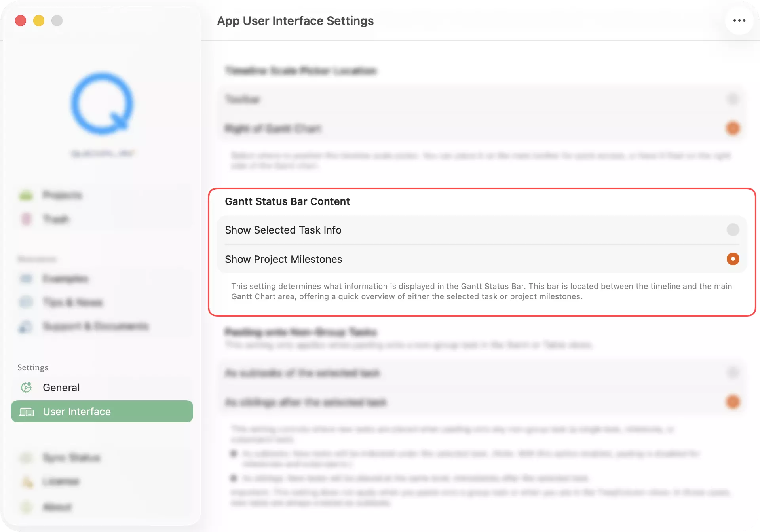Open Support & Documents
The image size is (760, 532).
pyautogui.click(x=95, y=326)
